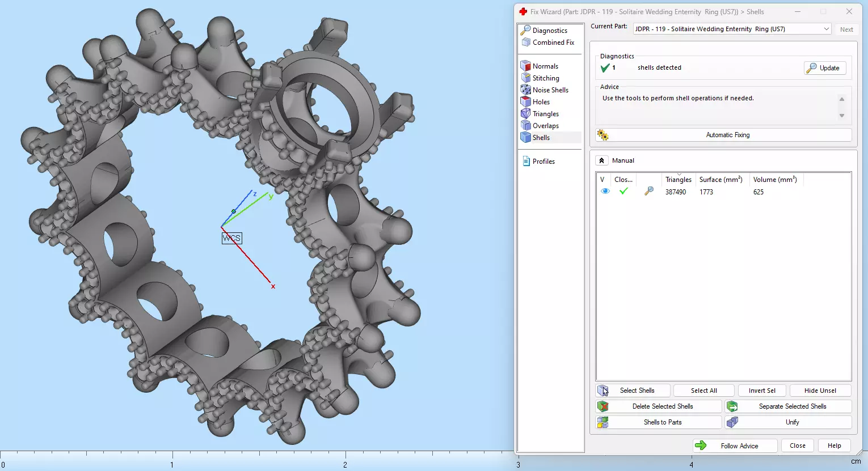The height and width of the screenshot is (471, 868).
Task: Click Select All shells
Action: (x=704, y=391)
